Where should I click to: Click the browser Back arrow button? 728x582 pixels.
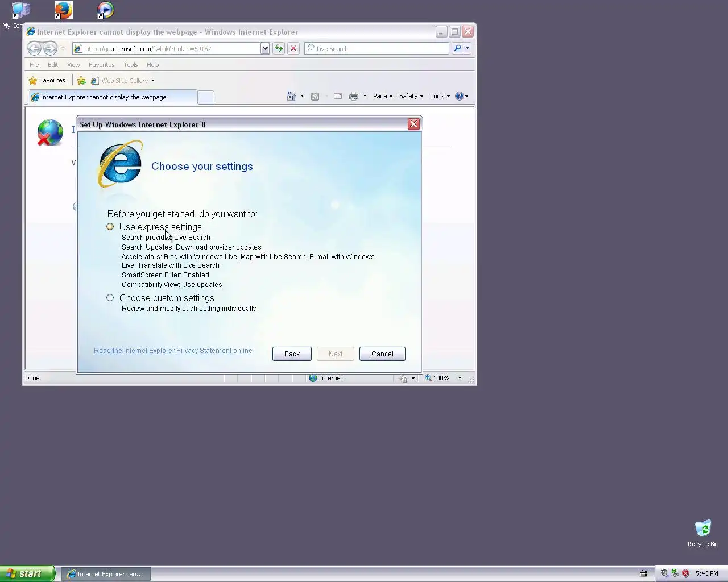tap(34, 49)
